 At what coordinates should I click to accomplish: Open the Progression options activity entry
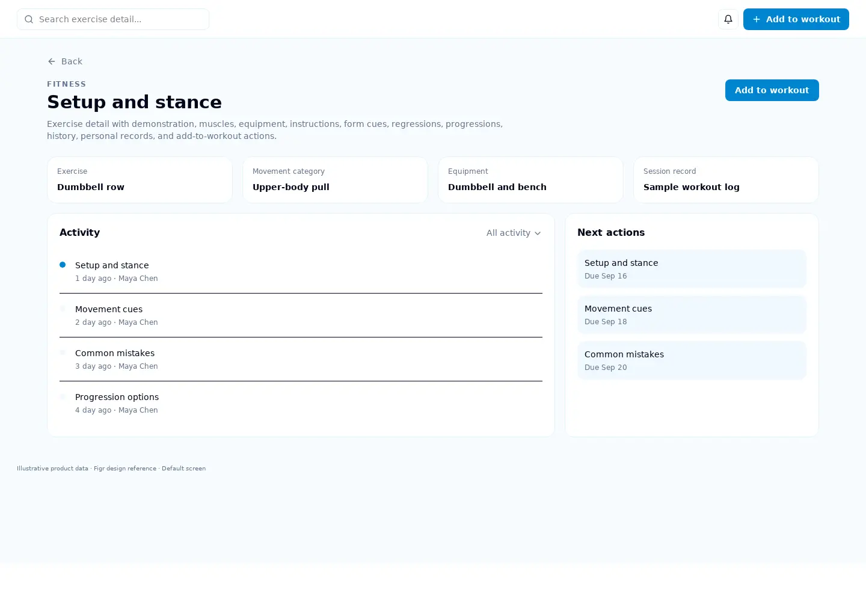[301, 403]
